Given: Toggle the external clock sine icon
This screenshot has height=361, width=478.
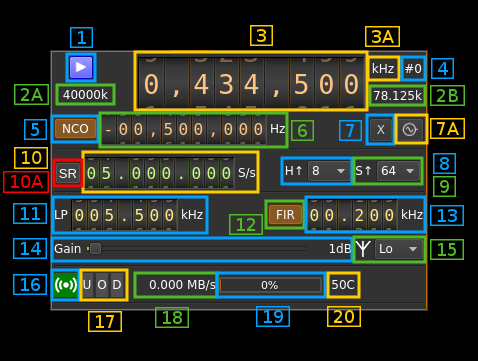Looking at the screenshot, I should (410, 129).
